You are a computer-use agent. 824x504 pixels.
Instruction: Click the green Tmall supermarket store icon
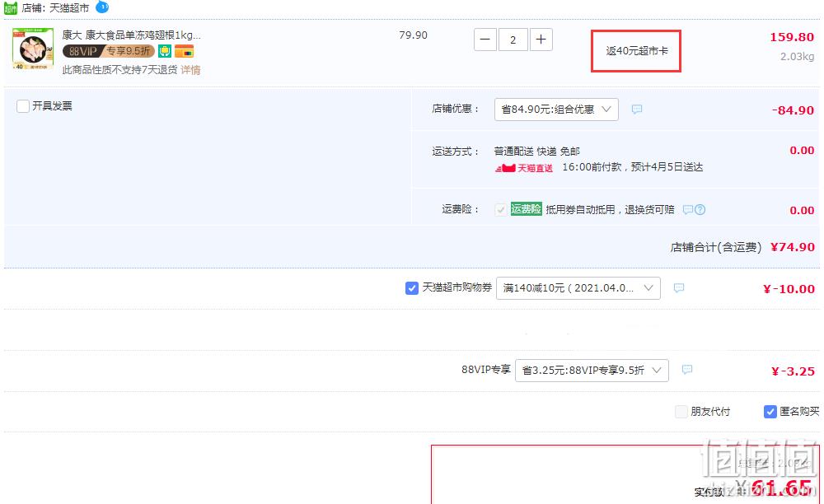point(11,8)
